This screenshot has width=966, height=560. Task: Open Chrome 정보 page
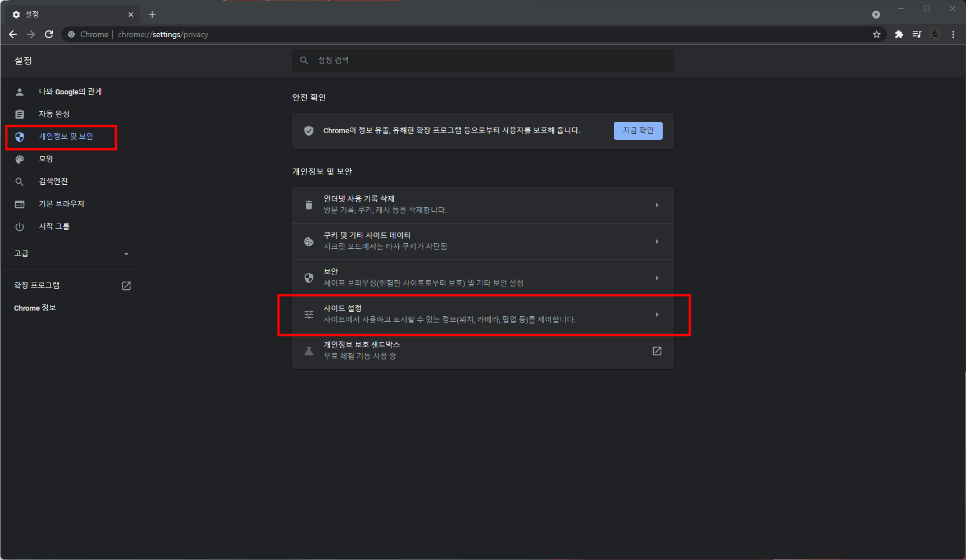click(35, 308)
